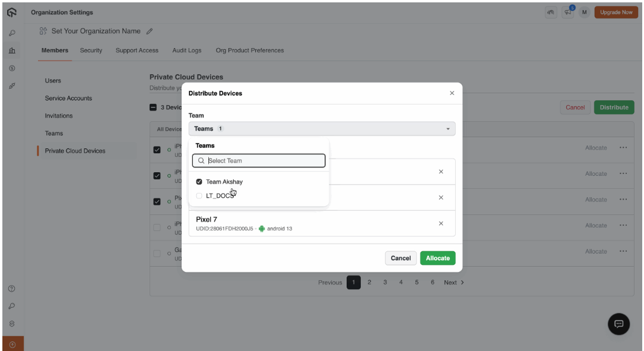Screen dimensions: 644x351
Task: Open the chat support bubble at bottom right
Action: 618,325
